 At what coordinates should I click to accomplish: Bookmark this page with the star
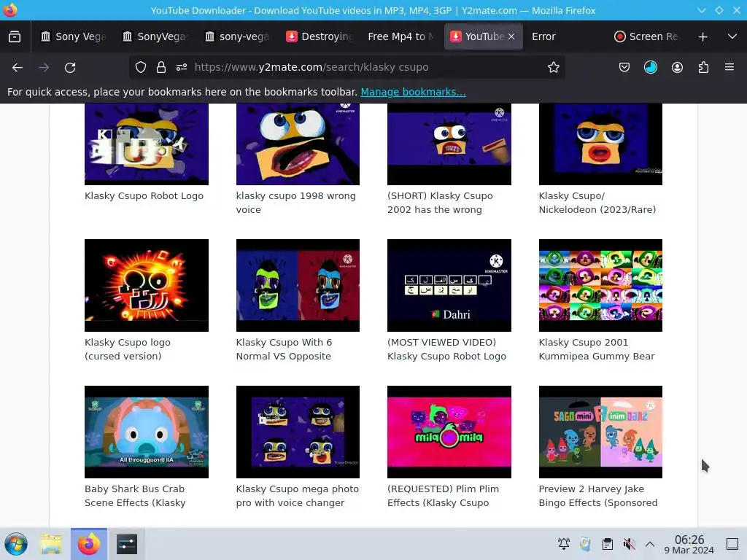(x=553, y=68)
